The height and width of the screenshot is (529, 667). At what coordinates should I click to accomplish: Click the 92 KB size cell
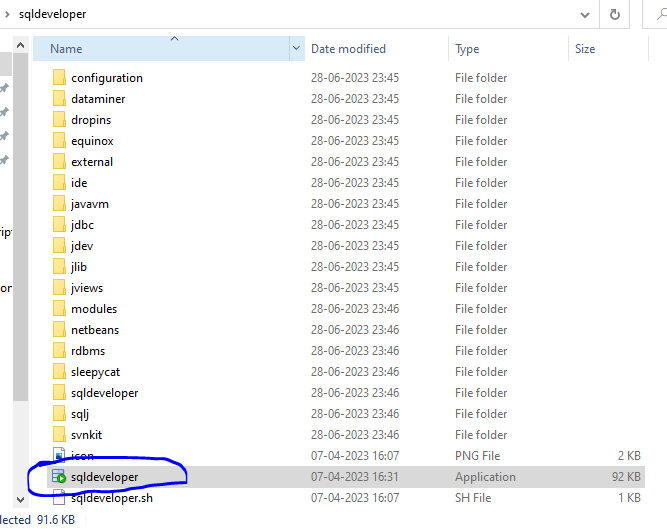[x=626, y=477]
